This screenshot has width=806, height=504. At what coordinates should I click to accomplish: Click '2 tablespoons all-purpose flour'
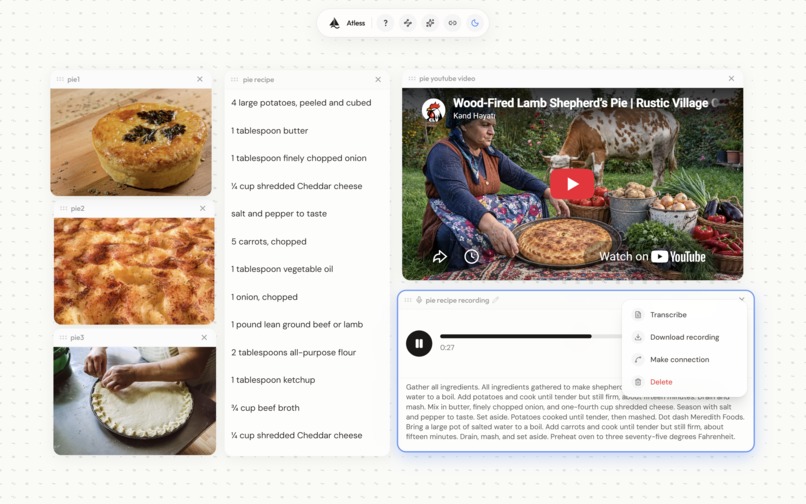pyautogui.click(x=293, y=352)
